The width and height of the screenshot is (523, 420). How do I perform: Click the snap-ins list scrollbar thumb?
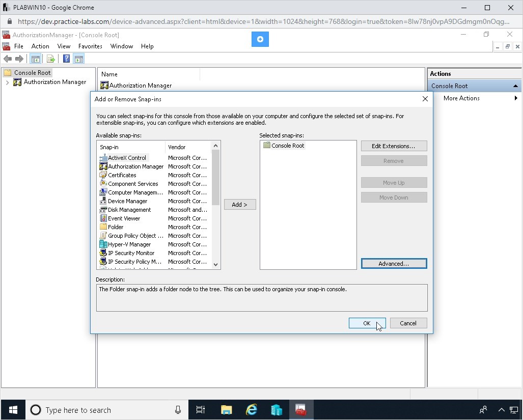click(x=215, y=177)
